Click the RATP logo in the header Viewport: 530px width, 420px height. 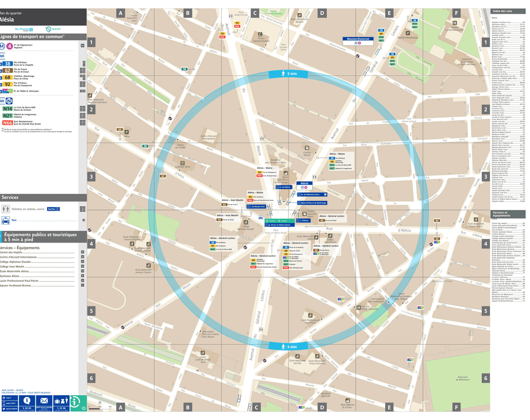tap(53, 29)
